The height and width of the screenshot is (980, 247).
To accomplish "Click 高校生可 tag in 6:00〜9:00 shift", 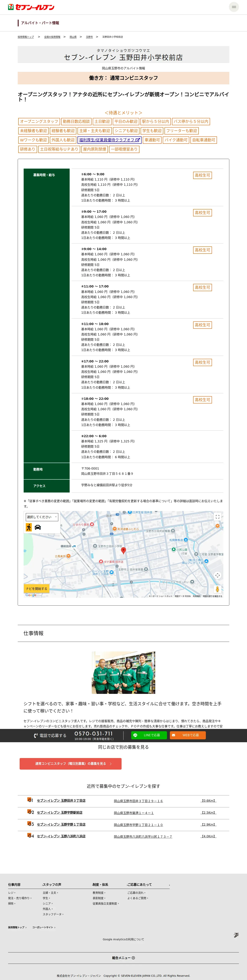I will 203,175.
